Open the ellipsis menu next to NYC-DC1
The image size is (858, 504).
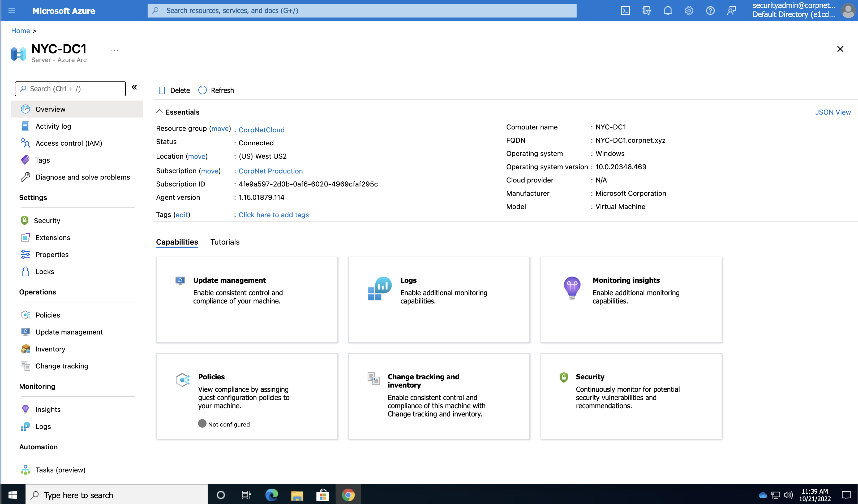tap(114, 49)
